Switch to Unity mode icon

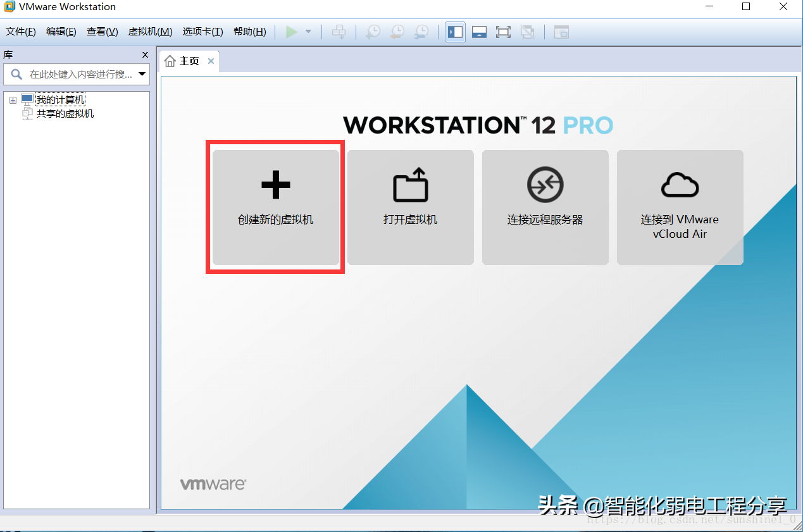pyautogui.click(x=528, y=32)
